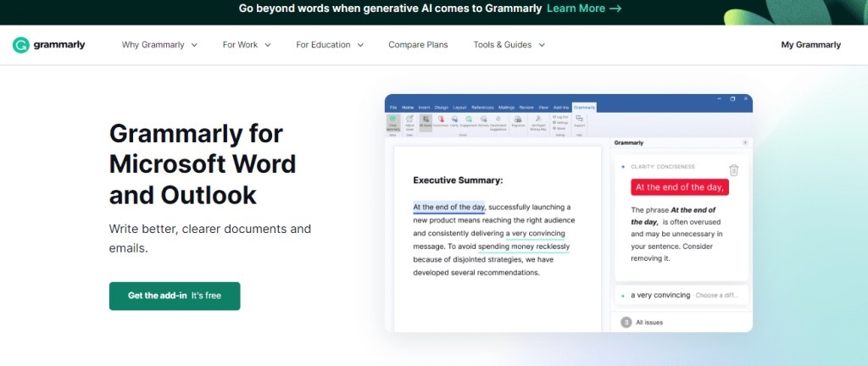Close the Grammarly side panel
Viewport: 868px width, 366px height.
coord(745,142)
